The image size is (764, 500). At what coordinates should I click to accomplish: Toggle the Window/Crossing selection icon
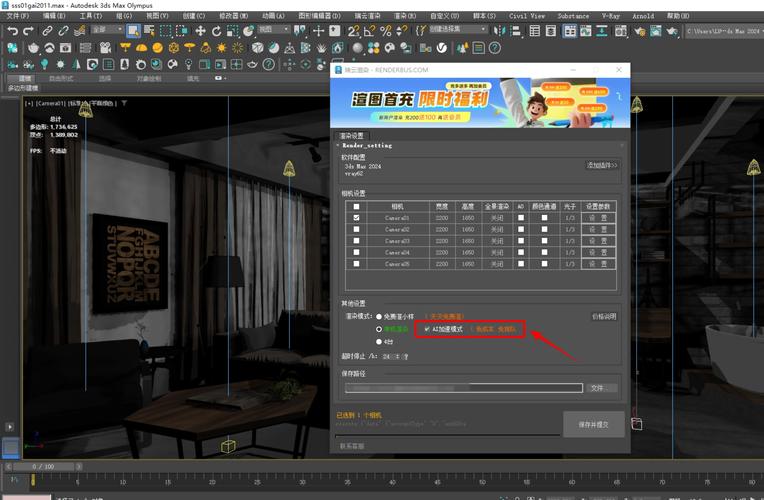[182, 31]
